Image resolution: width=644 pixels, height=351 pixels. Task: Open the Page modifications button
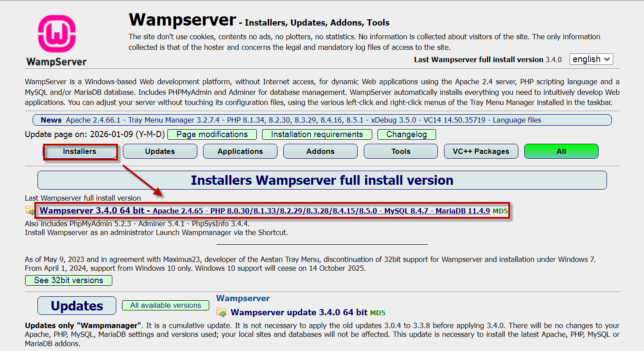pyautogui.click(x=212, y=134)
